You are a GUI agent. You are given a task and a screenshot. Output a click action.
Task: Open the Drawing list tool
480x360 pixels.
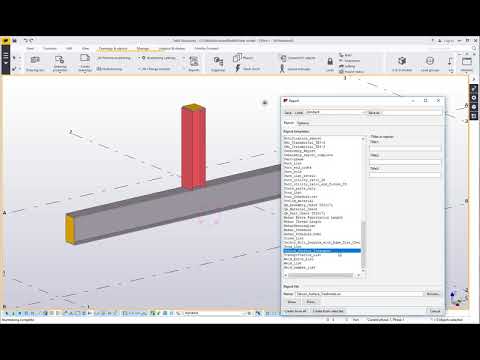35,63
